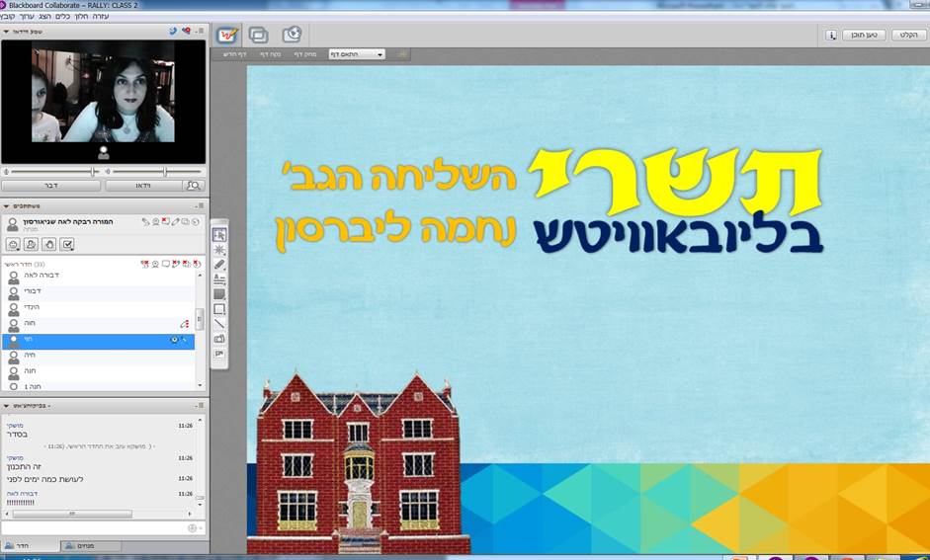Select the whiteboard Text tool
This screenshot has height=560, width=930.
pyautogui.click(x=219, y=280)
